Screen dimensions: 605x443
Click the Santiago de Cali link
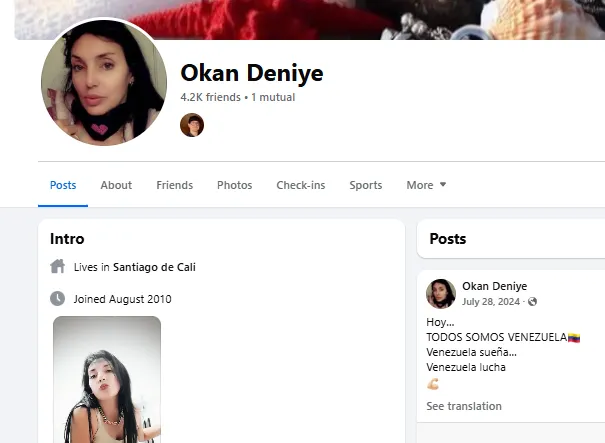tap(154, 267)
